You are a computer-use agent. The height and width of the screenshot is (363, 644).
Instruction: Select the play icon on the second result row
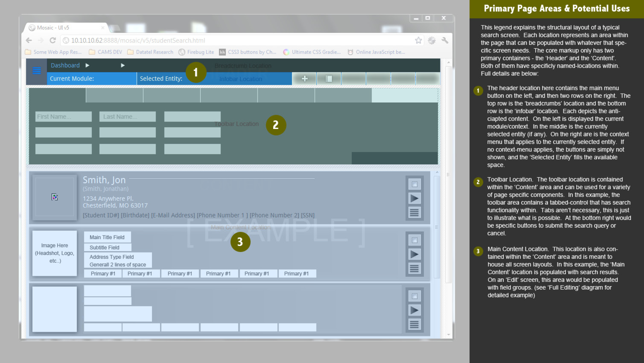click(x=414, y=254)
